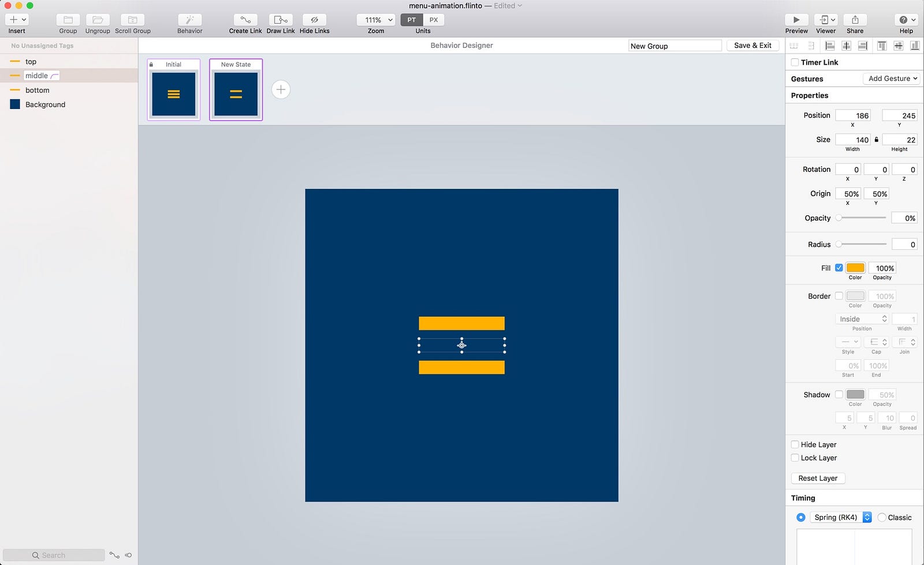Click the distribute horizontally icon
Viewport: 924px width, 565px height.
click(794, 46)
